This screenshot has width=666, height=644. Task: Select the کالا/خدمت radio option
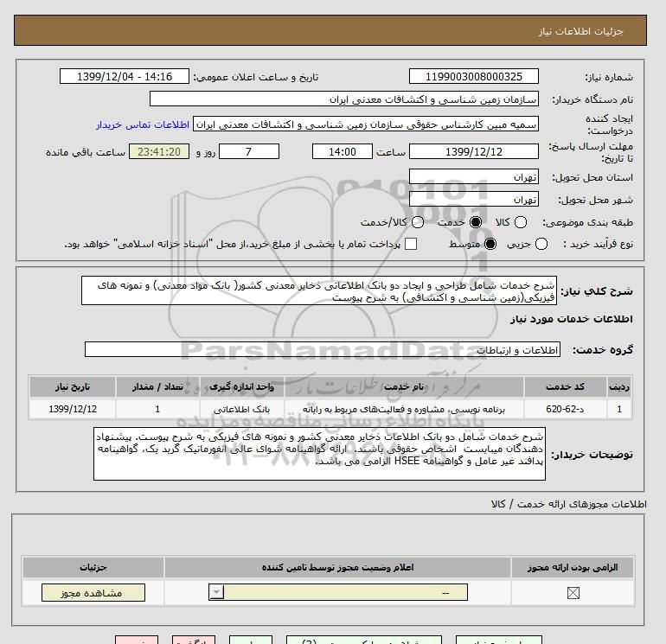click(x=418, y=222)
